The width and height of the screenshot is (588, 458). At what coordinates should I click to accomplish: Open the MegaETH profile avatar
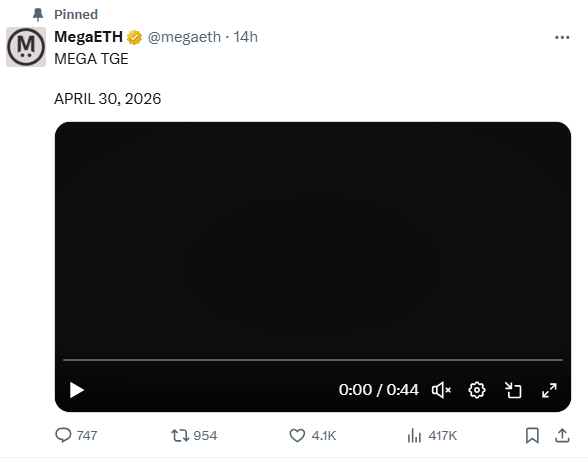tap(26, 47)
